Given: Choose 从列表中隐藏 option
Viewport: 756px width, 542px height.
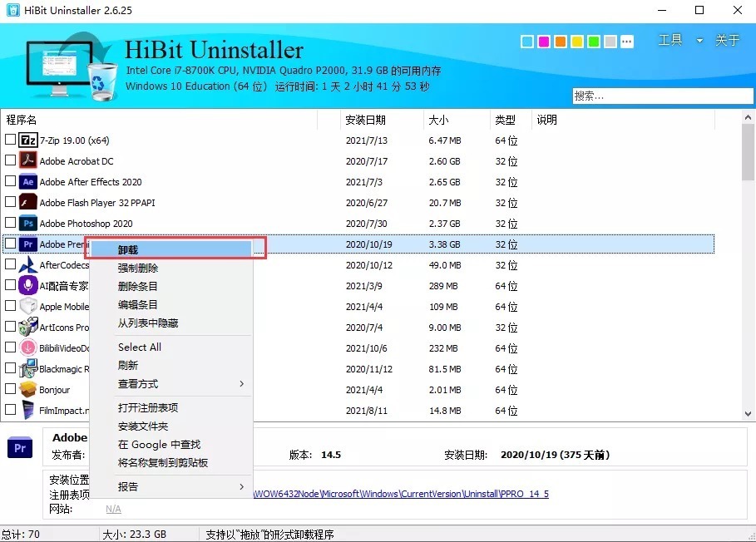Looking at the screenshot, I should tap(171, 323).
